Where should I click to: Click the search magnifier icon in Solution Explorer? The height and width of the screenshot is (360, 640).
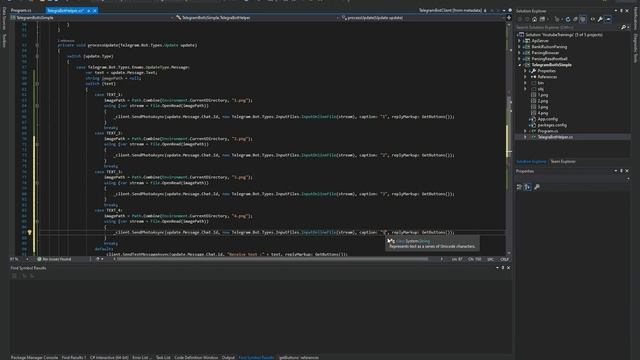pyautogui.click(x=623, y=27)
